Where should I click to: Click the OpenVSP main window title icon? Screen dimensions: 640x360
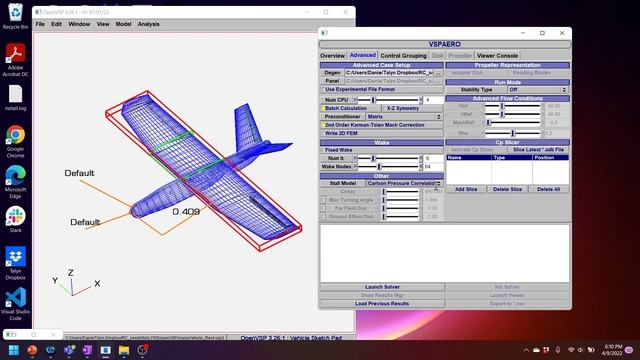tap(38, 12)
